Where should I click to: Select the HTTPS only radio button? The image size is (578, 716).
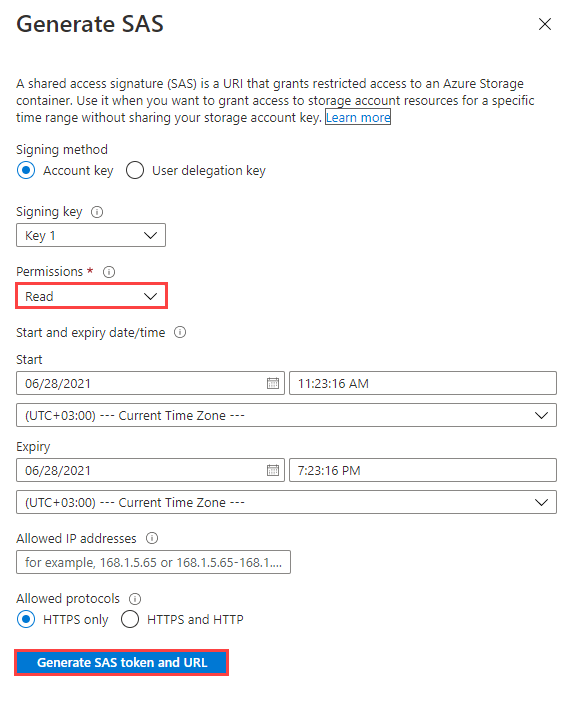click(x=26, y=620)
